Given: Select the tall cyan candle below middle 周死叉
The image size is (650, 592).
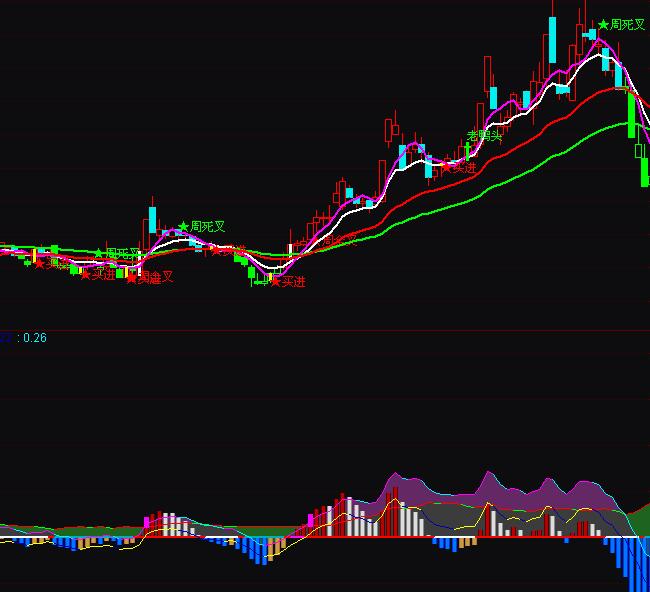Looking at the screenshot, I should pyautogui.click(x=152, y=220).
